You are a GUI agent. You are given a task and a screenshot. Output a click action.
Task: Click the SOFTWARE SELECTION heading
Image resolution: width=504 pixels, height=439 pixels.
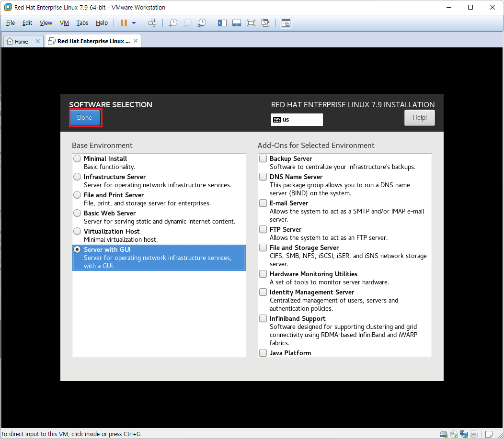[x=111, y=105]
